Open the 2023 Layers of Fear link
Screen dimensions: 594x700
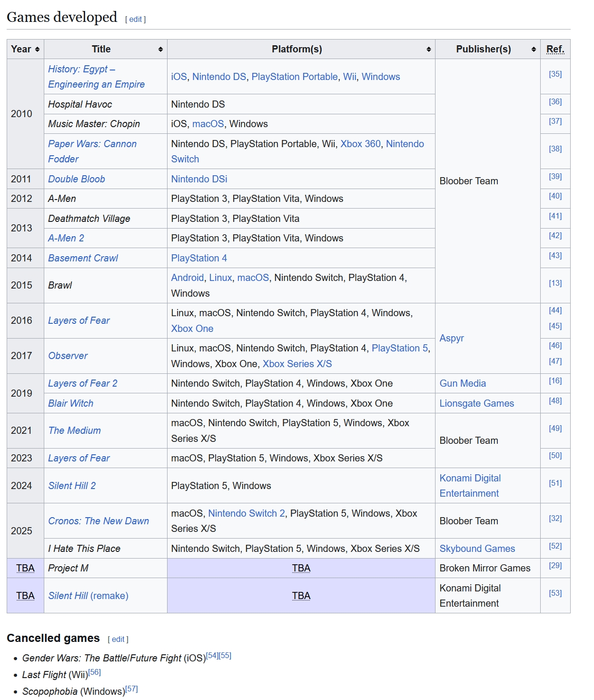(79, 458)
